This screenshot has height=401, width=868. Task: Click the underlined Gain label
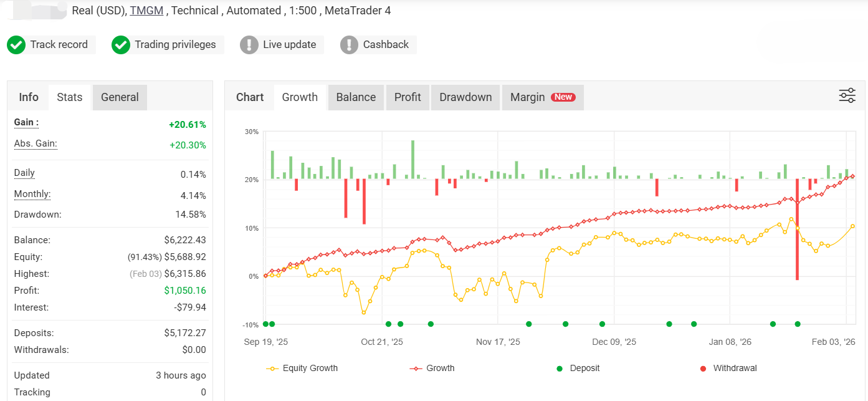26,123
